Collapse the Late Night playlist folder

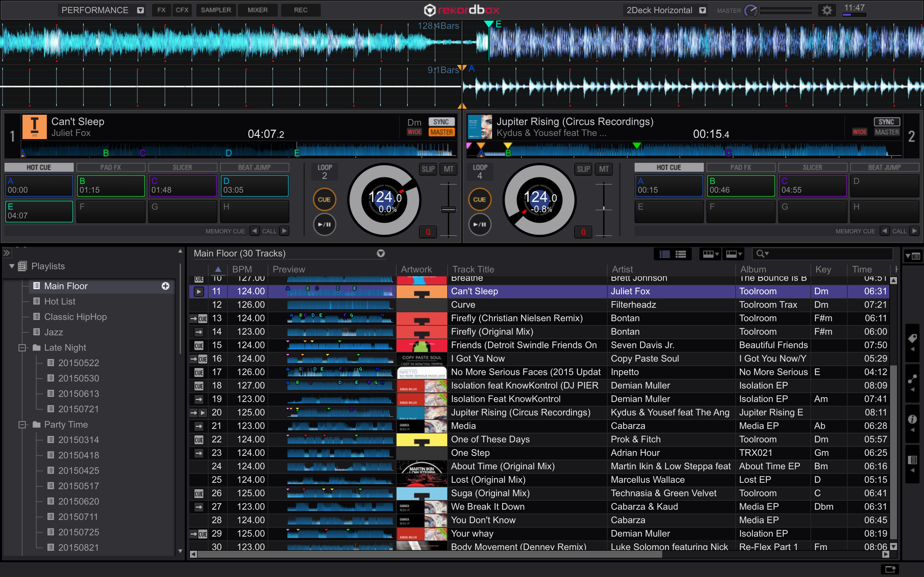pos(22,347)
